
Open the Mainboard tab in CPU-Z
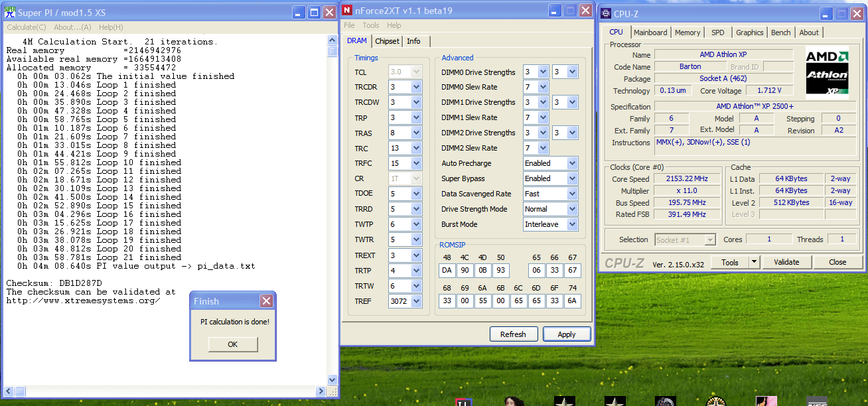(x=650, y=33)
